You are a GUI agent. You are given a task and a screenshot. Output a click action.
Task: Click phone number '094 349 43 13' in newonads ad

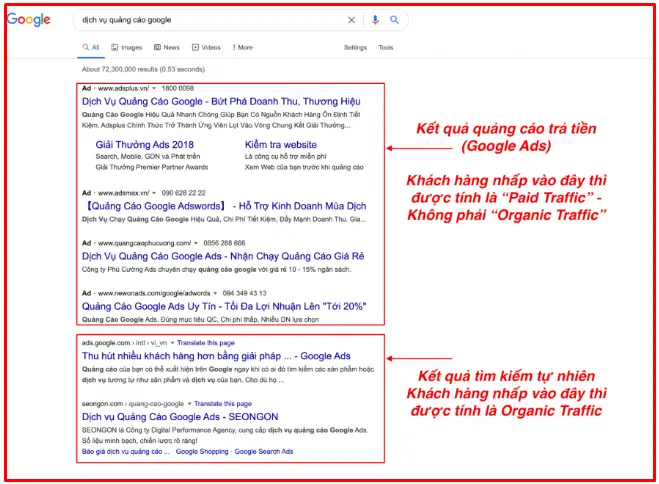point(245,293)
